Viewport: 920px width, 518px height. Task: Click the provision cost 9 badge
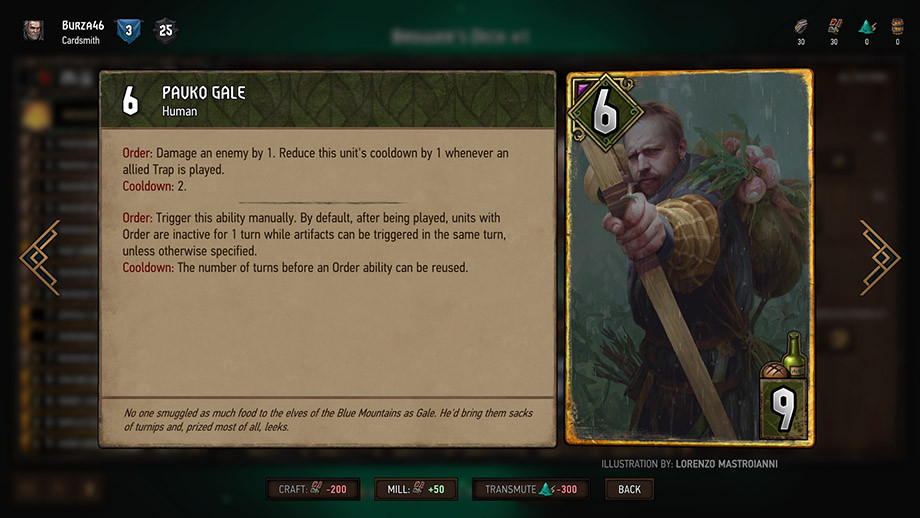pyautogui.click(x=784, y=409)
